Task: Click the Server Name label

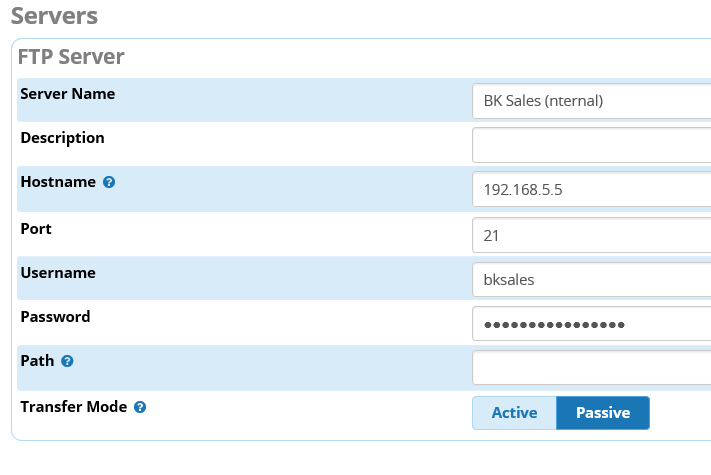Action: point(68,94)
